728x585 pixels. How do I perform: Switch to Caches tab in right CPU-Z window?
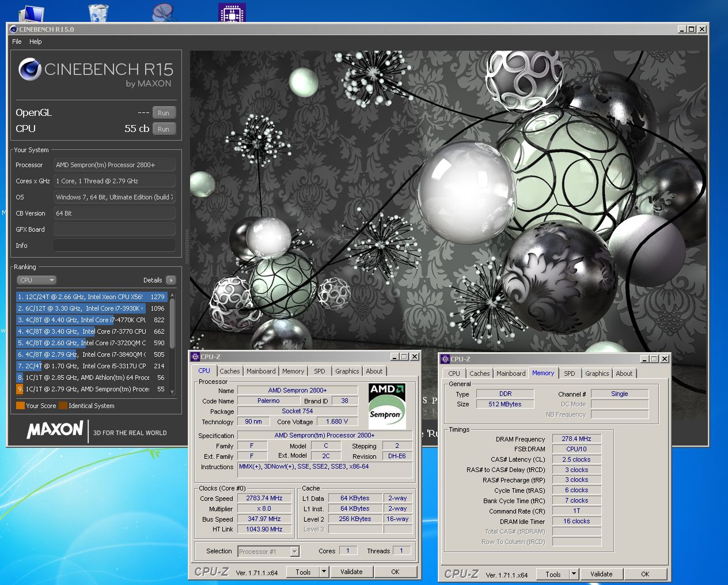(480, 373)
